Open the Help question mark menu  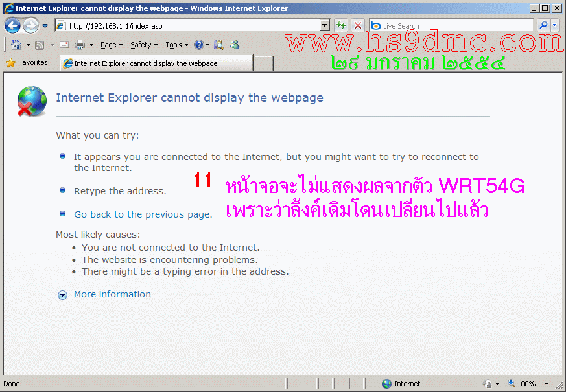click(x=201, y=45)
